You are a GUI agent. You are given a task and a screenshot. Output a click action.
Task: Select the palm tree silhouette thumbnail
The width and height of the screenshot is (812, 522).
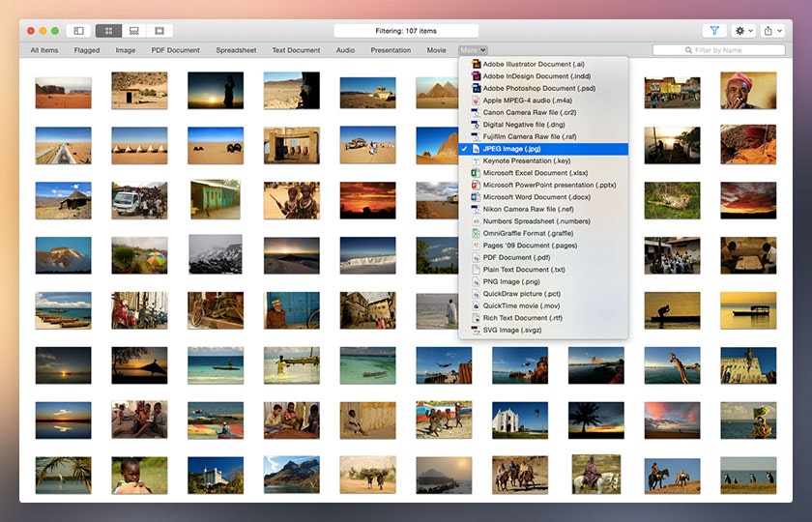[x=596, y=420]
